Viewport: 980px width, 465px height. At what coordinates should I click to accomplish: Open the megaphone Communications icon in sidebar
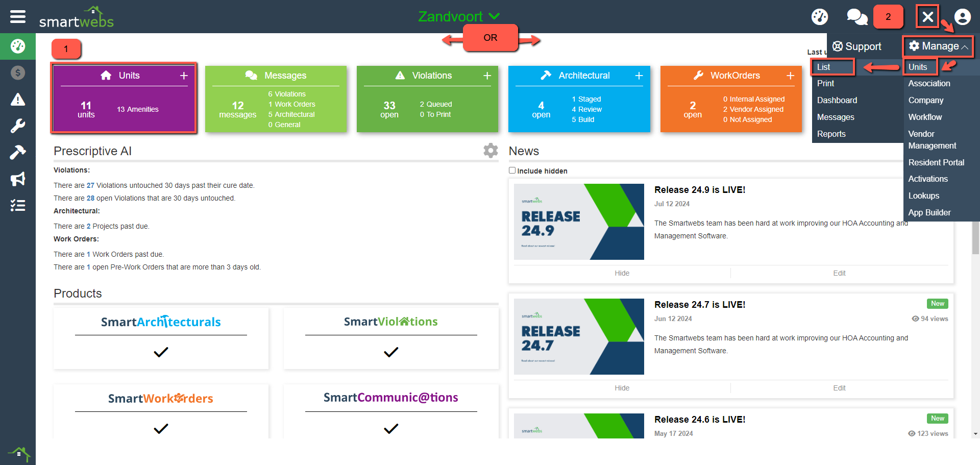click(18, 179)
